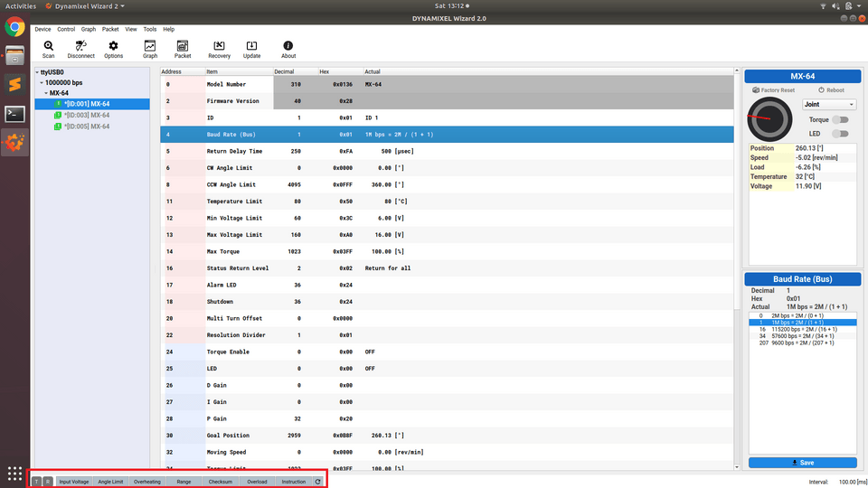The width and height of the screenshot is (868, 488).
Task: Open the Help menu
Action: [168, 29]
